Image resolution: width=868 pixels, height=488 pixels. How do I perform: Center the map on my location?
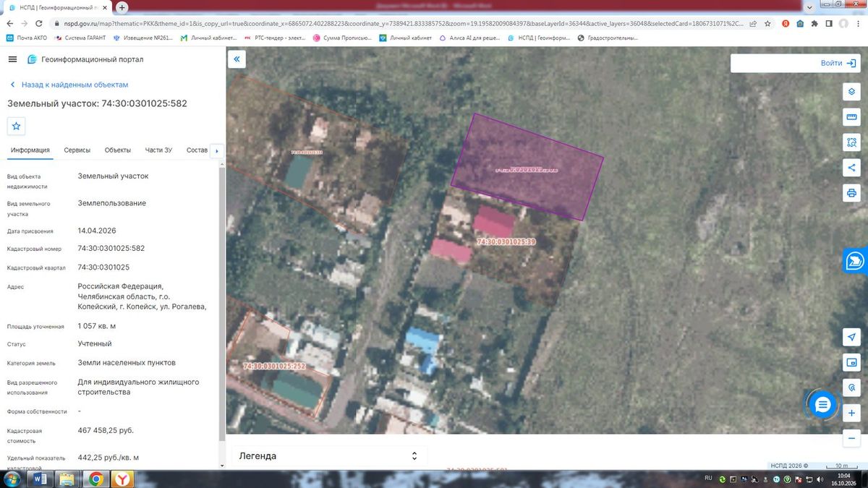[851, 338]
